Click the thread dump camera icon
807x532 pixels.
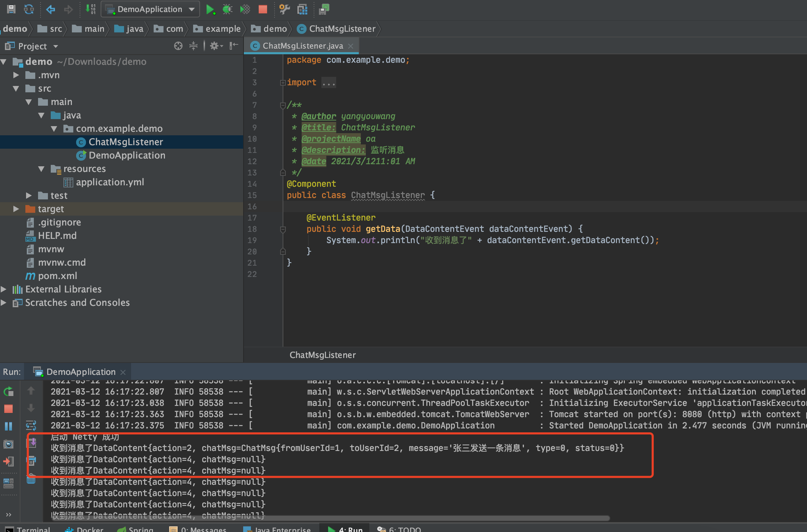[x=8, y=444]
